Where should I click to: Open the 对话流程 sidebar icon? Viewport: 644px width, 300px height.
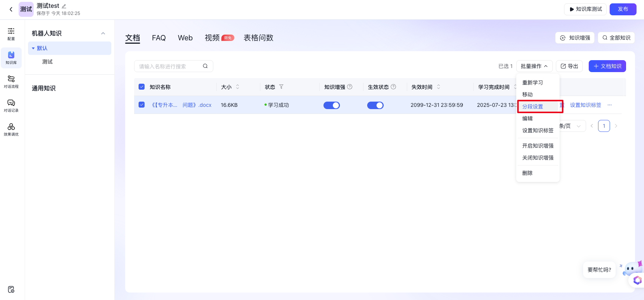[11, 81]
